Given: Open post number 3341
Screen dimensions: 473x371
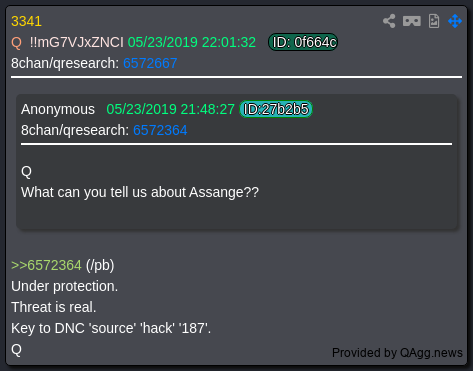Looking at the screenshot, I should tap(26, 22).
